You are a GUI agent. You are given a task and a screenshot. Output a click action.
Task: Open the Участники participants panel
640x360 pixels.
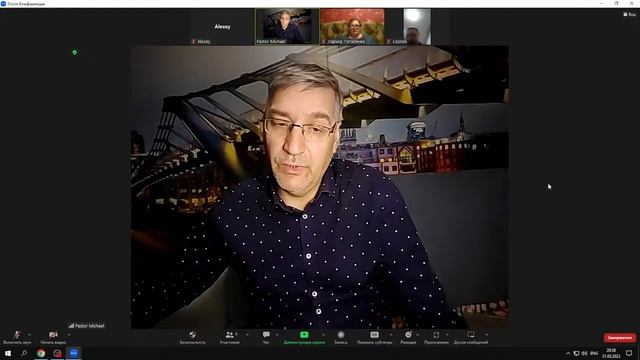(x=229, y=338)
